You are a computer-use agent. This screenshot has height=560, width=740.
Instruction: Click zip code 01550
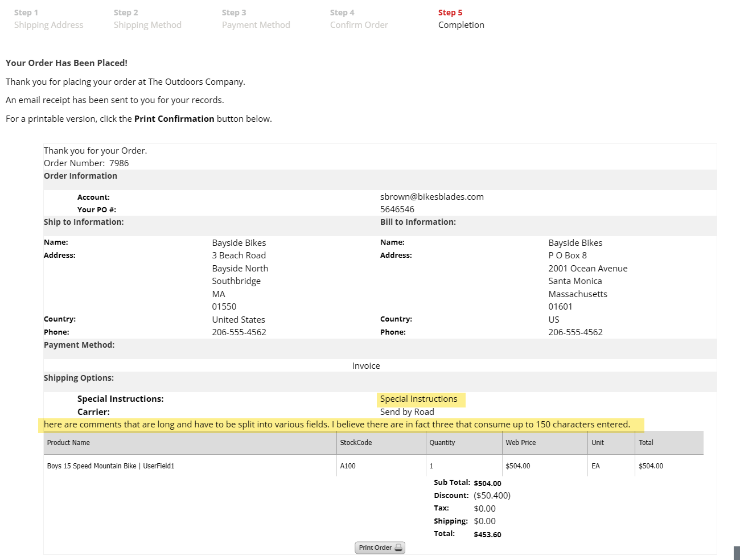[x=224, y=307]
